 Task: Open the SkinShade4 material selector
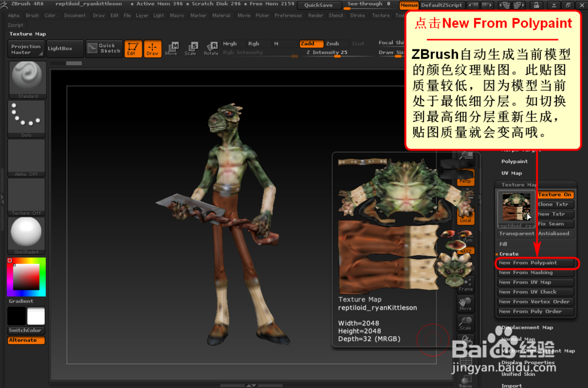pos(26,235)
